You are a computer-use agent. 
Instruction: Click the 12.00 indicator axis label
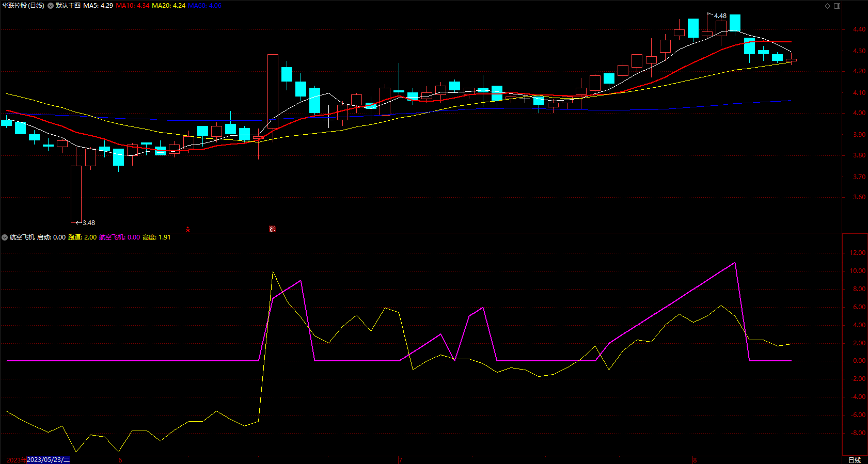pos(858,253)
